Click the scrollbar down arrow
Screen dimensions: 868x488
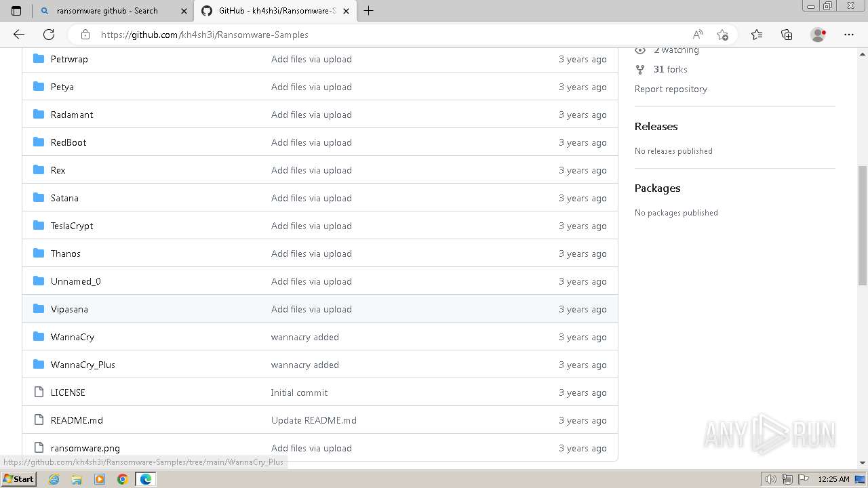[863, 463]
